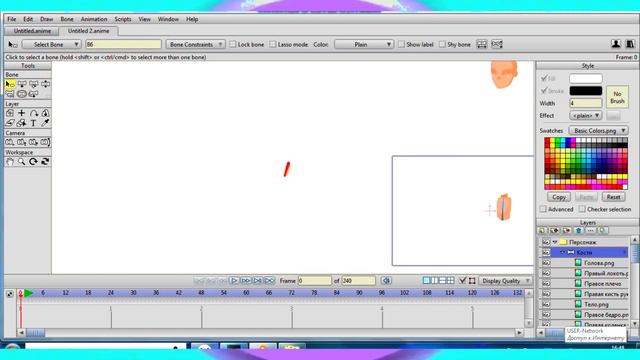Select the Bone Strength tool
The image size is (640, 360).
(33, 94)
